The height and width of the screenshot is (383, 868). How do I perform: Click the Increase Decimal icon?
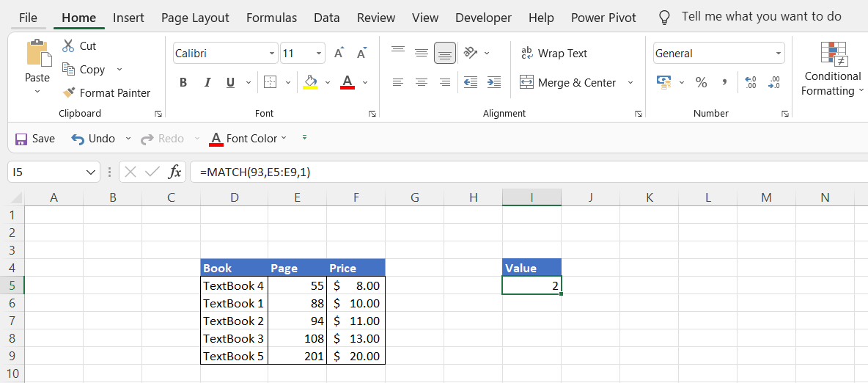click(750, 82)
